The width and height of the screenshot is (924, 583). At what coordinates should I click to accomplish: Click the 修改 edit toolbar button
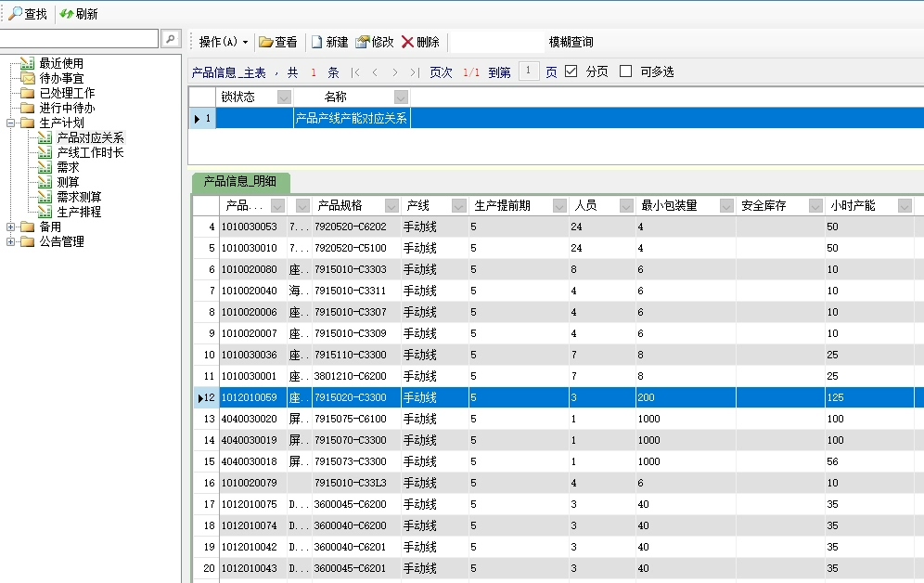coord(375,42)
